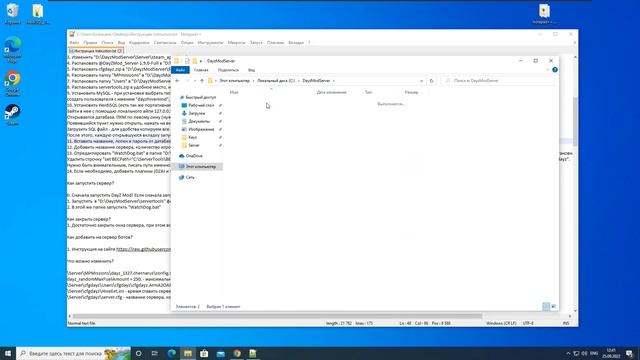
Task: Open Notepad++ Макросы menu
Action: click(236, 42)
